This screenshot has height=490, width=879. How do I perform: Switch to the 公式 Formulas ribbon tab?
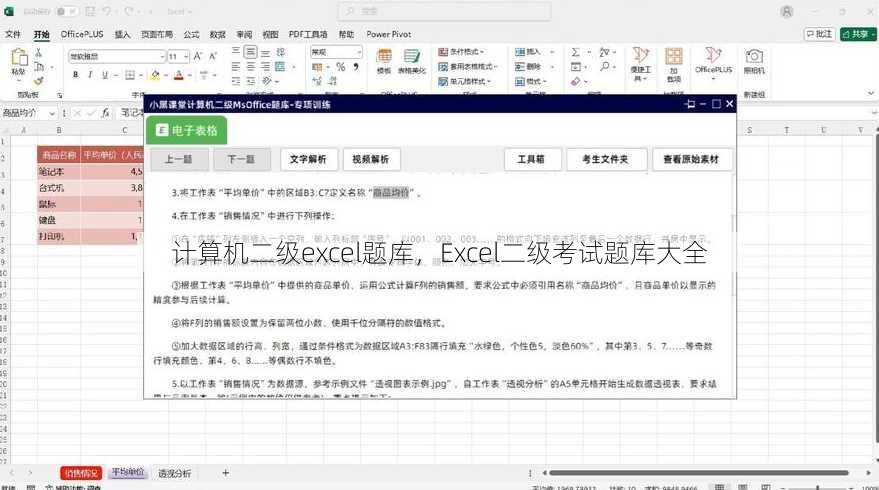tap(191, 34)
